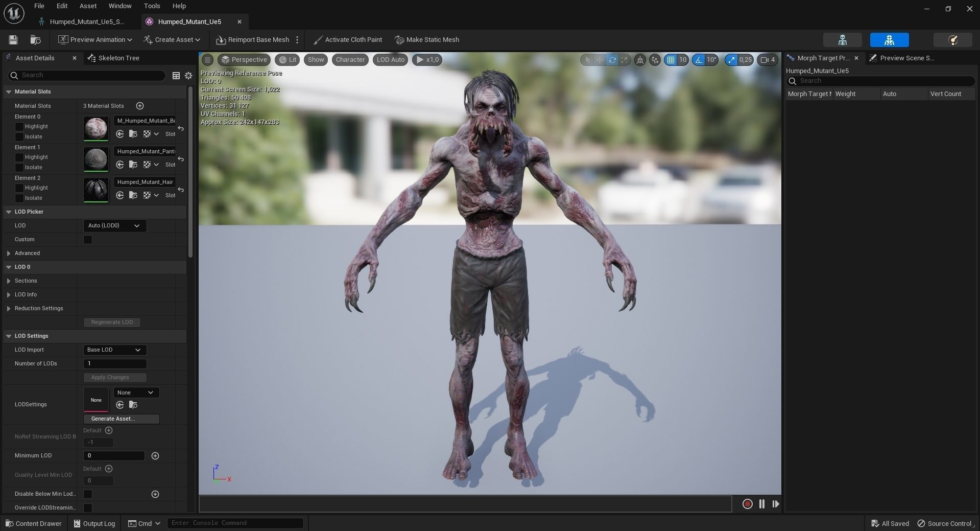Toggle scale snapping in viewport
The height and width of the screenshot is (531, 980).
pos(731,60)
